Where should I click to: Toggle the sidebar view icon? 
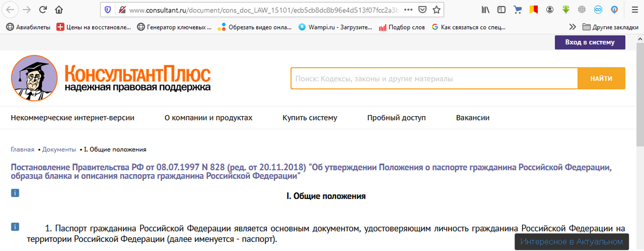point(502,9)
